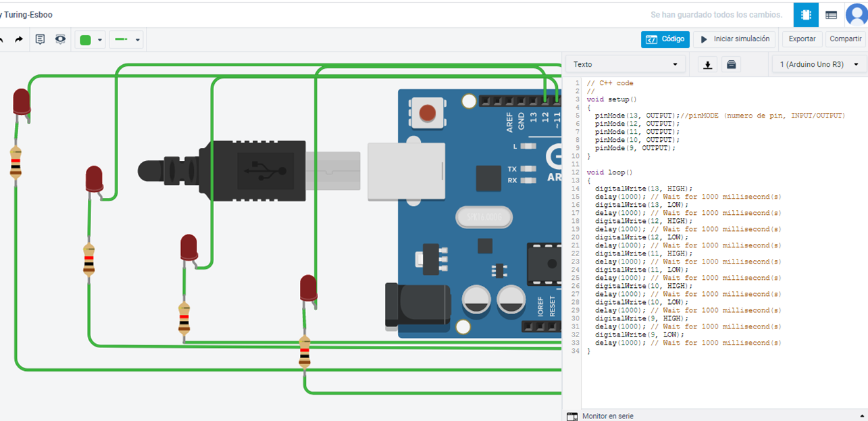
Task: Click the Exportar button
Action: tap(802, 39)
